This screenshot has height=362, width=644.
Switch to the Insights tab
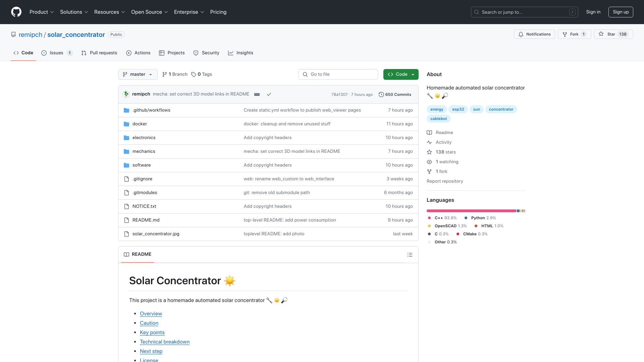click(x=240, y=53)
